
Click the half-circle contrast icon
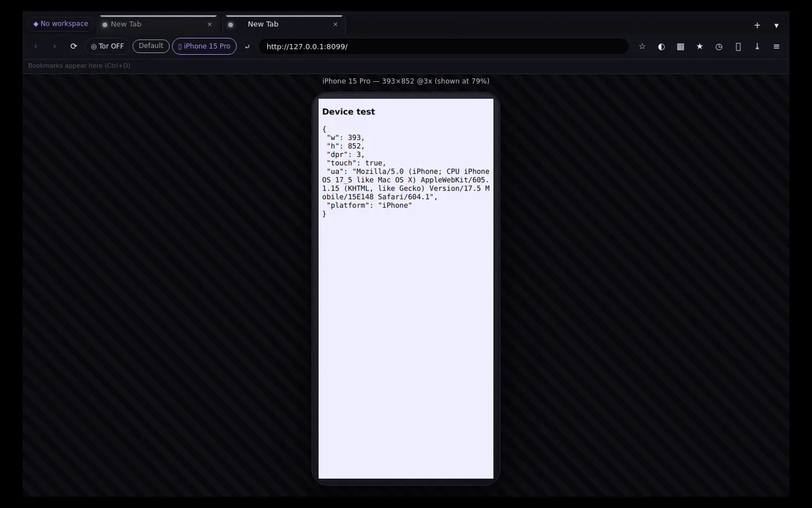pyautogui.click(x=661, y=46)
